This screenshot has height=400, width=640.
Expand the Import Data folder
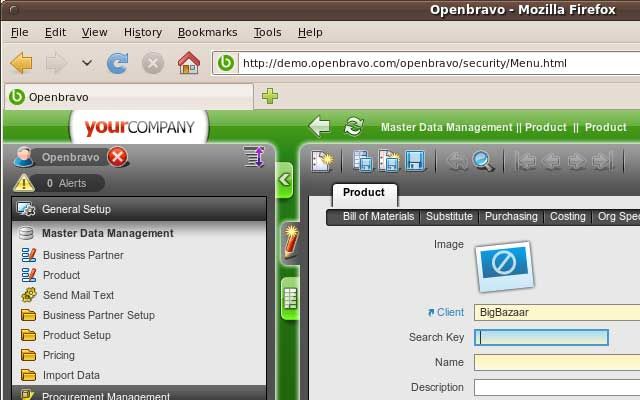pos(71,375)
